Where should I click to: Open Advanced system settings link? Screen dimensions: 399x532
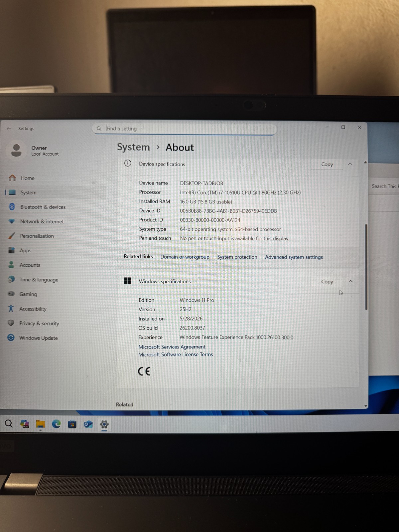tap(294, 257)
